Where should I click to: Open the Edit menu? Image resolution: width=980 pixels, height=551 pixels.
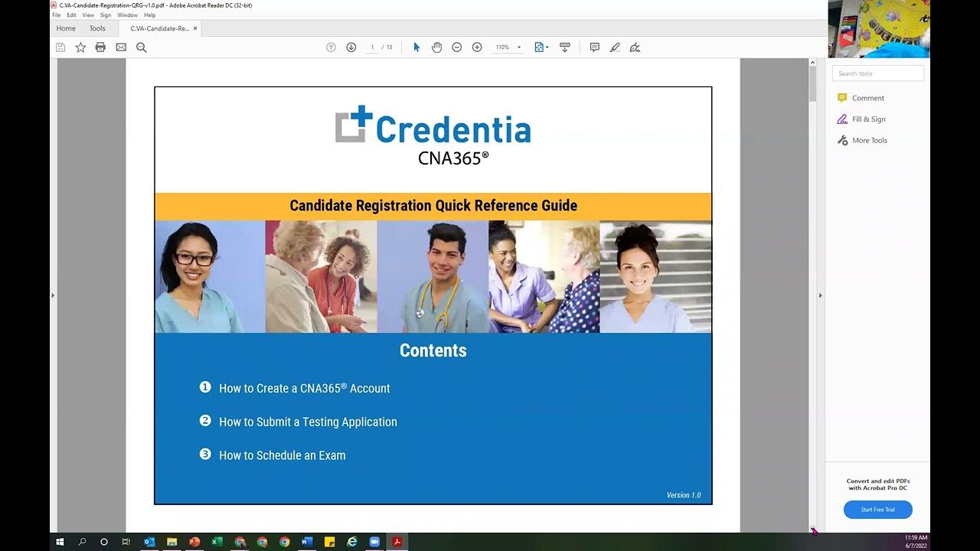tap(71, 15)
